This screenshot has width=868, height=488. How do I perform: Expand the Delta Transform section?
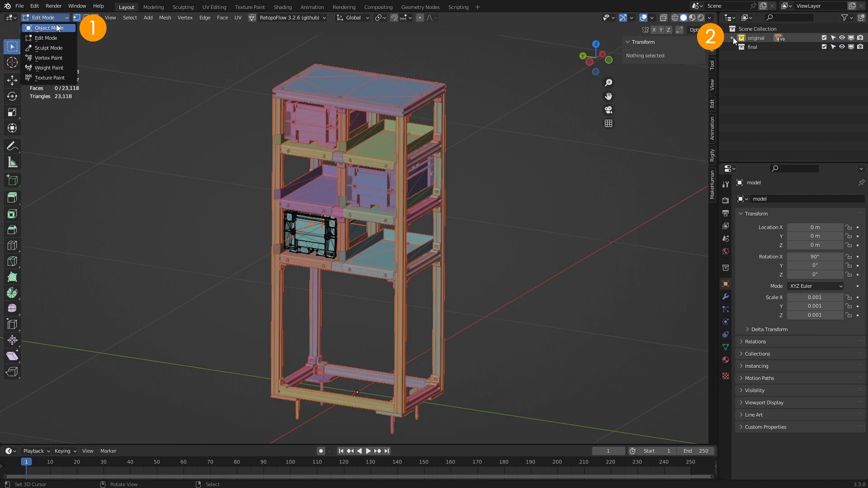[769, 329]
